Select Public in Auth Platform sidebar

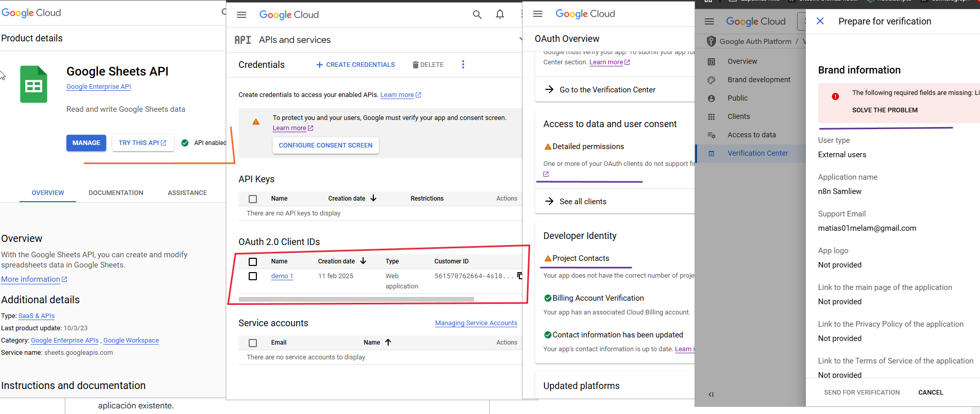pos(737,98)
